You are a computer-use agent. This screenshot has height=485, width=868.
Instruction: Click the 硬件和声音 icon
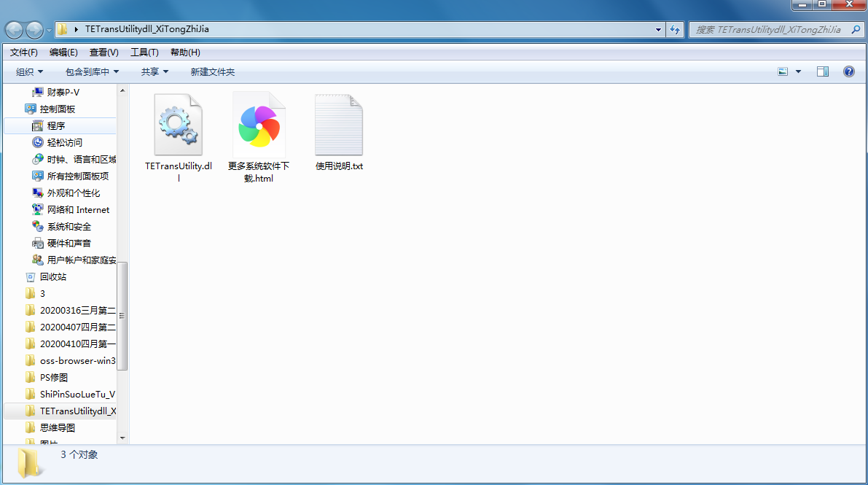pos(38,243)
